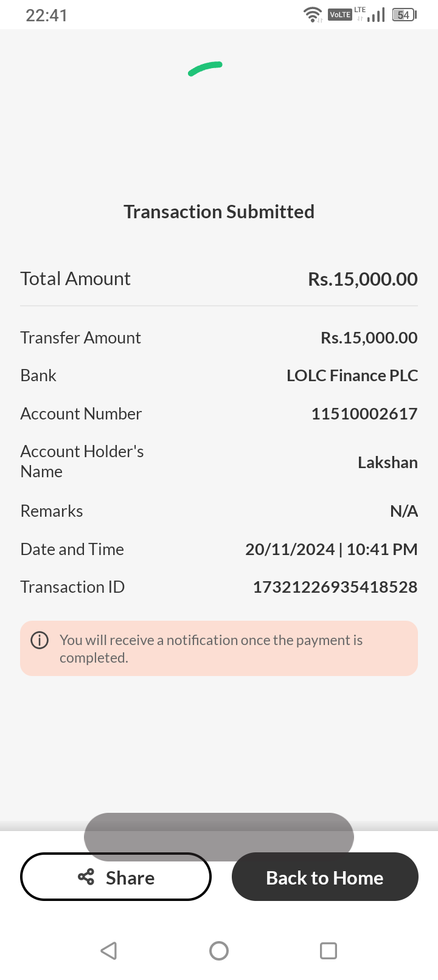This screenshot has height=980, width=438.
Task: Click the Back to Home button
Action: click(x=325, y=877)
